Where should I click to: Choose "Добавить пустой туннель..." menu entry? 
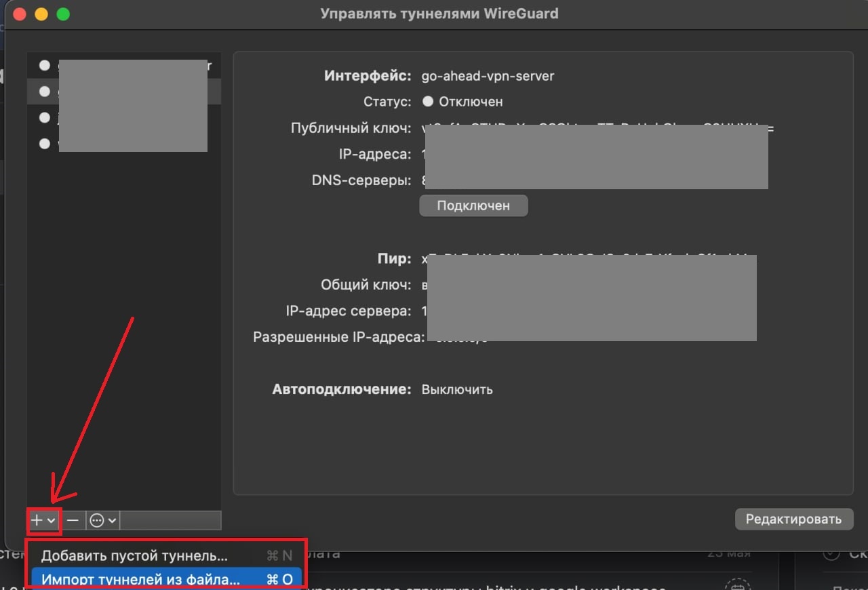[x=134, y=556]
